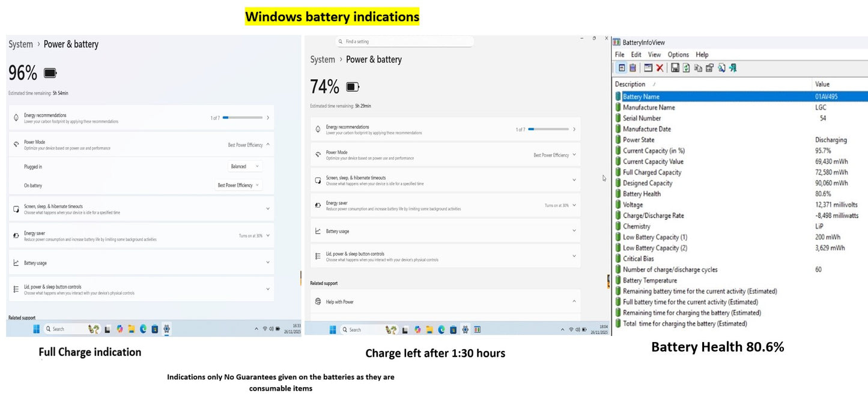Open the View menu in BatteryInfoView
Screen dimensions: 868x402
654,55
